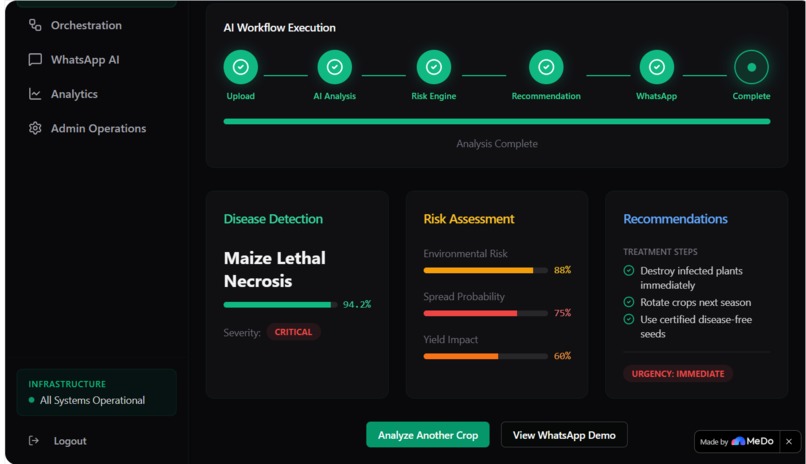806x464 pixels.
Task: Click check icon beside Rotate crops next season
Action: (x=629, y=302)
